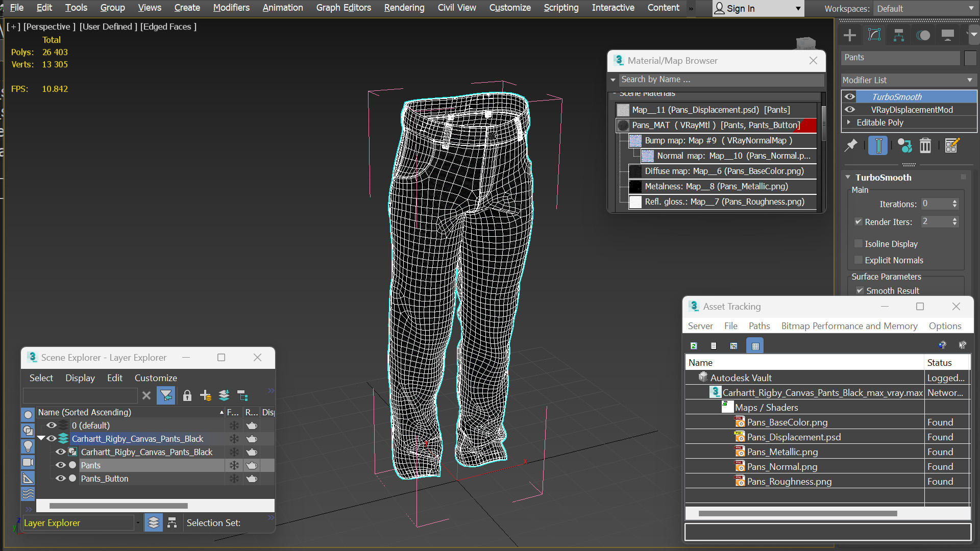The image size is (980, 551).
Task: Click the Edged Faces viewport label
Action: point(168,27)
